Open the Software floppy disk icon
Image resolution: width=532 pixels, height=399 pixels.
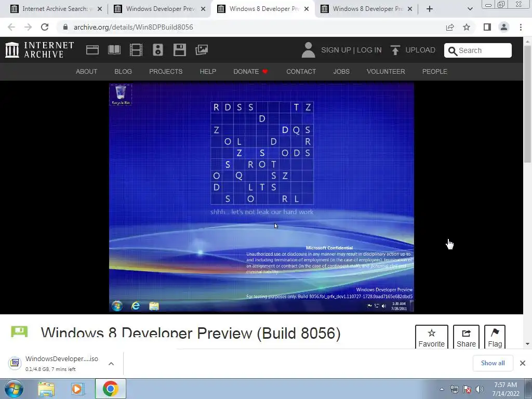point(179,50)
